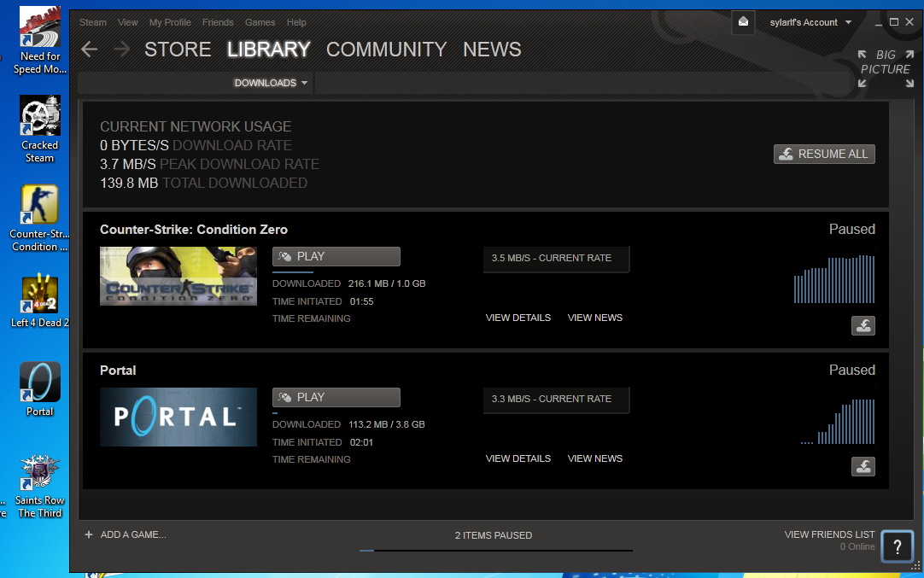Switch to Big Picture mode
This screenshot has width=924, height=578.
coord(885,69)
